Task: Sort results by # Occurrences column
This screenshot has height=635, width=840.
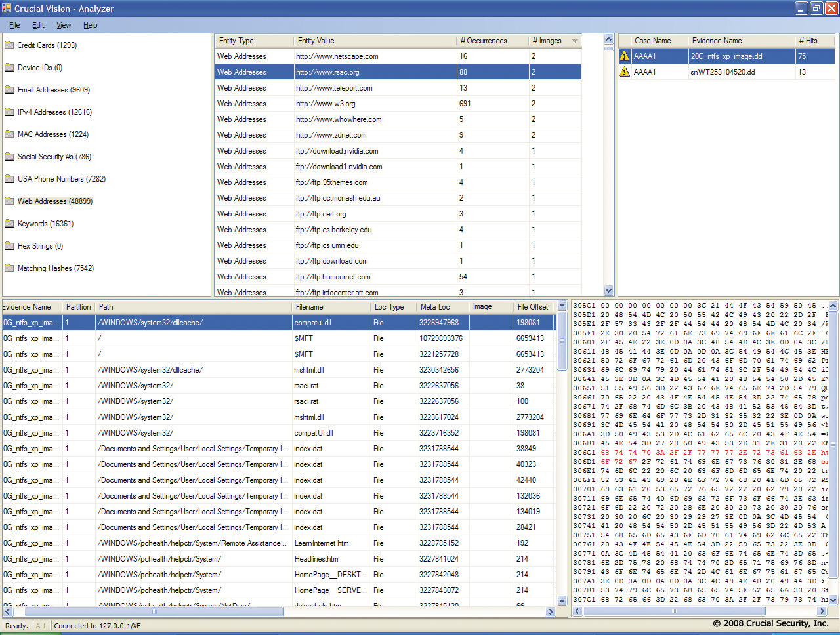Action: tap(484, 41)
